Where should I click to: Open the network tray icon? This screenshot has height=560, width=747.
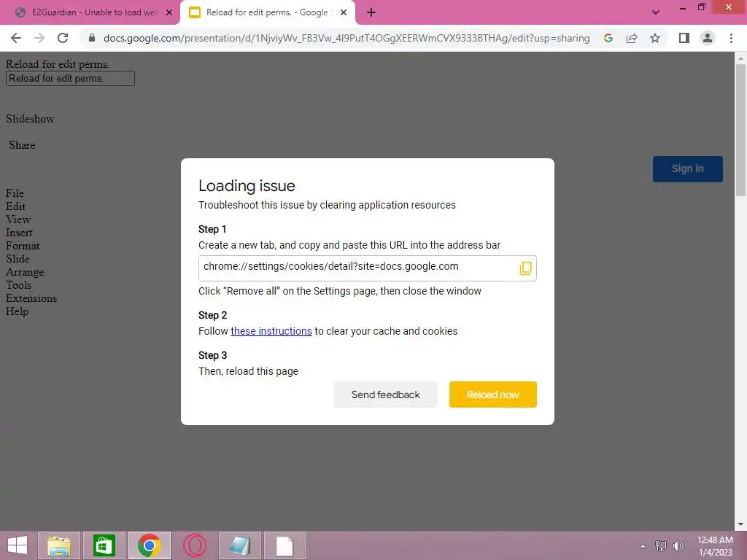click(661, 546)
